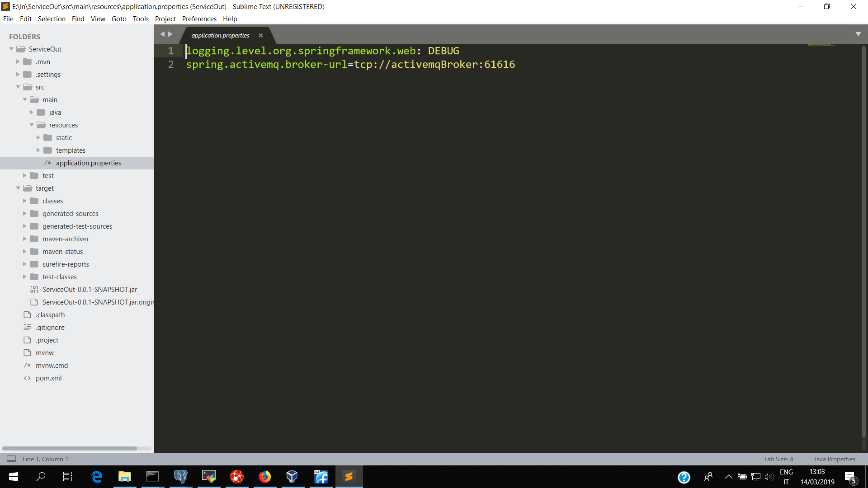Viewport: 868px width, 488px height.
Task: Show hidden system tray icons
Action: pyautogui.click(x=728, y=477)
